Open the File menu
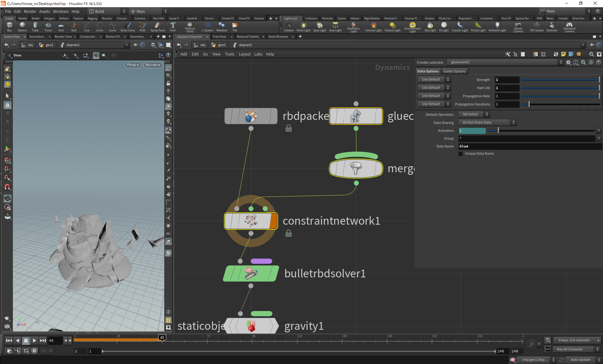This screenshot has width=603, height=364. pos(8,11)
